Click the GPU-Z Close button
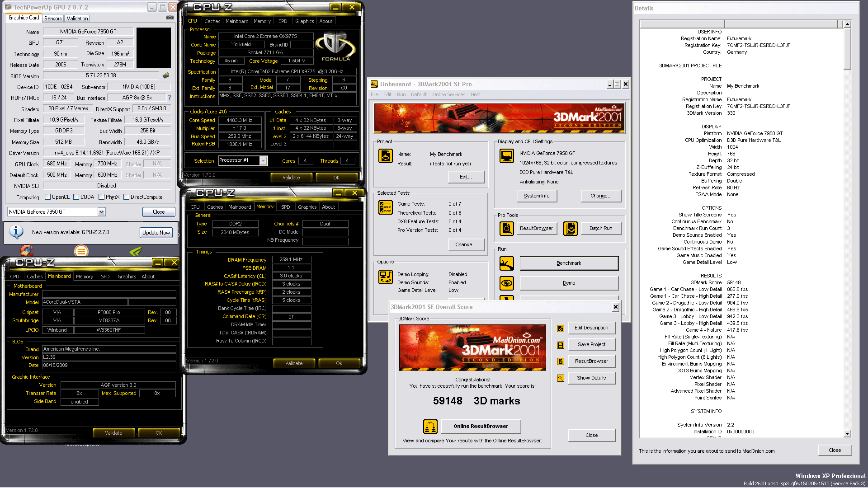The width and height of the screenshot is (868, 488). click(x=159, y=212)
